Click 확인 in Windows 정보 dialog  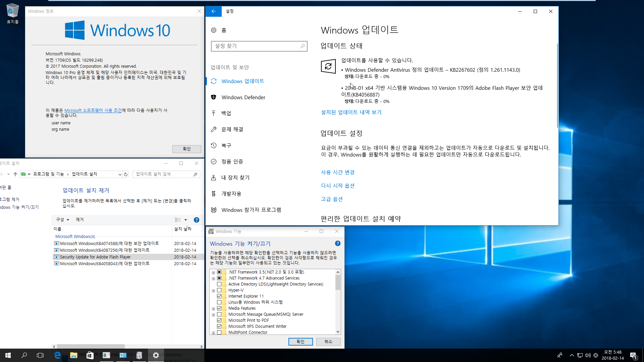coord(187,149)
